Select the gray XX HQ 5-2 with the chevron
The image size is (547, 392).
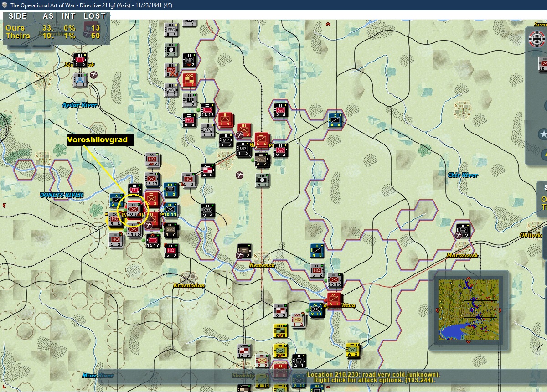click(x=153, y=160)
